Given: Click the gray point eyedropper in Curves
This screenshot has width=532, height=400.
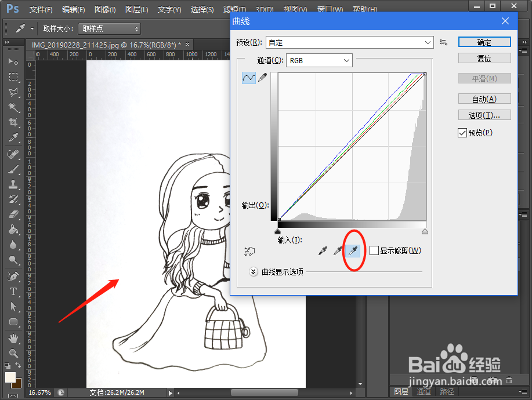Looking at the screenshot, I should 338,251.
